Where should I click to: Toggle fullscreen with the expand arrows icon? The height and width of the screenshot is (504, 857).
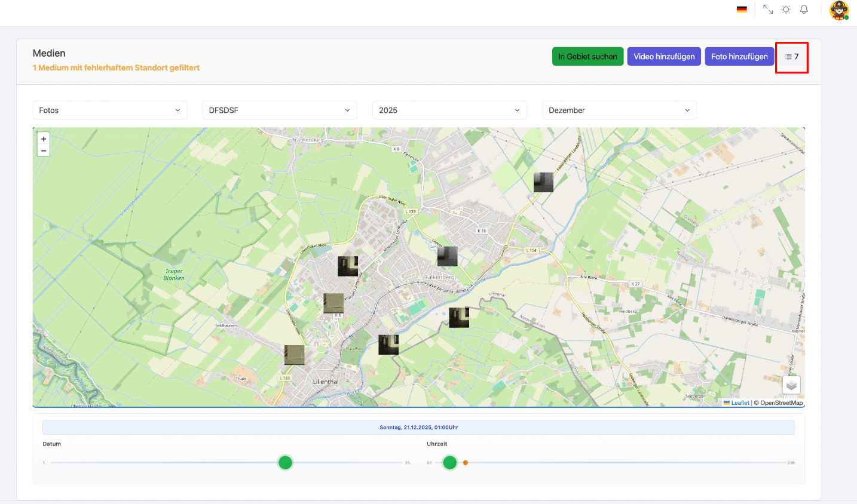(x=768, y=10)
